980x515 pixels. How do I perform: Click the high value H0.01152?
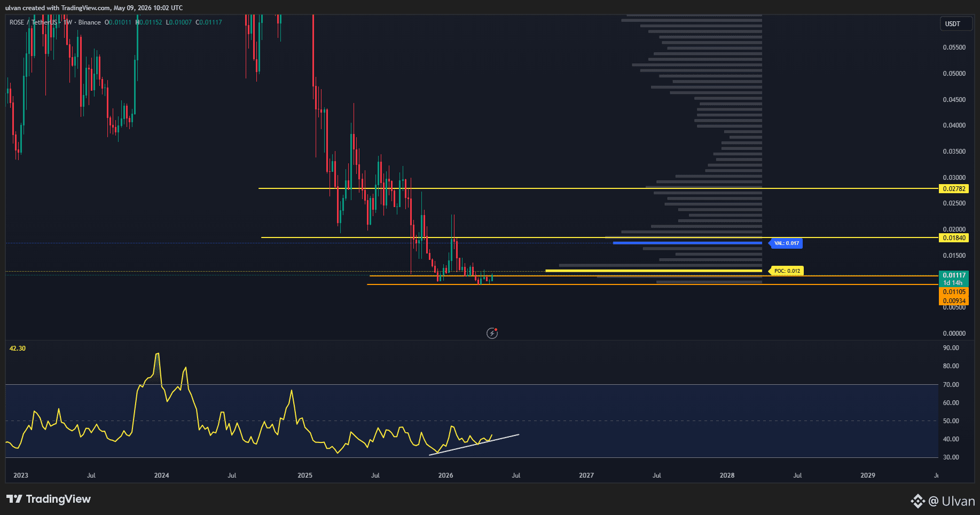pyautogui.click(x=149, y=22)
